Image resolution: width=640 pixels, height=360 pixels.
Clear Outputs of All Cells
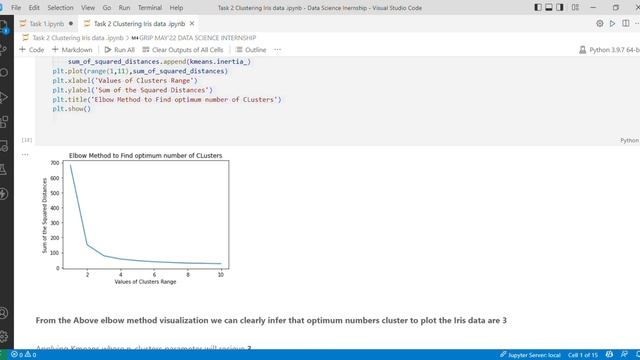pyautogui.click(x=183, y=50)
